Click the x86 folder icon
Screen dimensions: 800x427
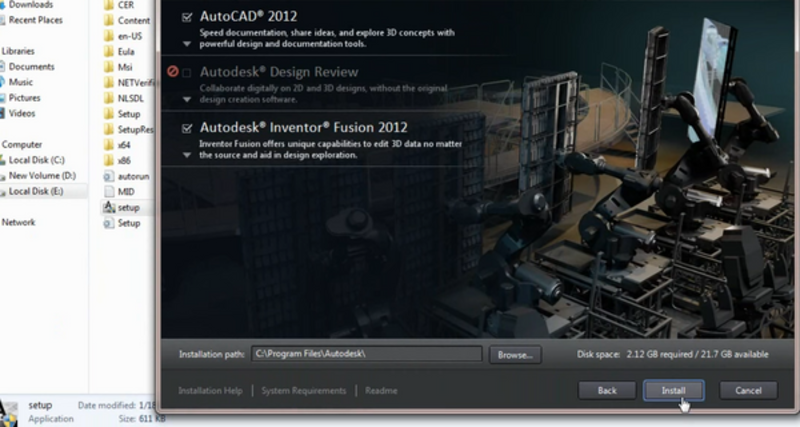tap(109, 160)
